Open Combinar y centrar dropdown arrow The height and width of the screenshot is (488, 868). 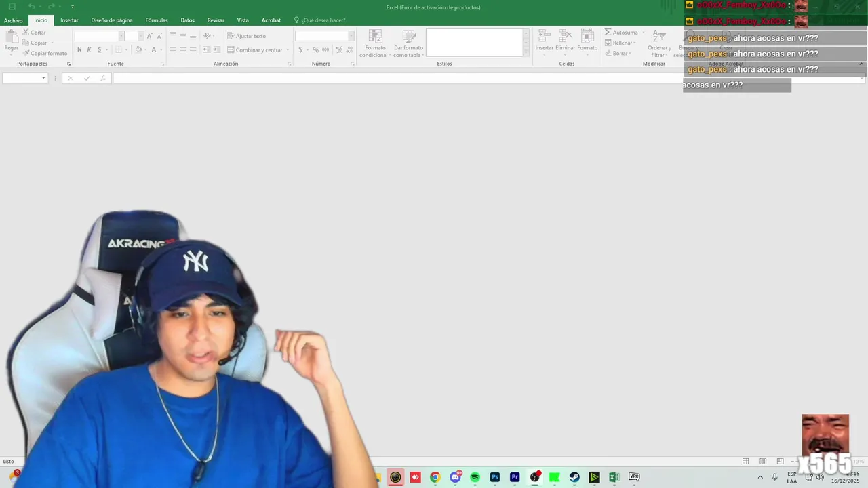click(x=288, y=49)
